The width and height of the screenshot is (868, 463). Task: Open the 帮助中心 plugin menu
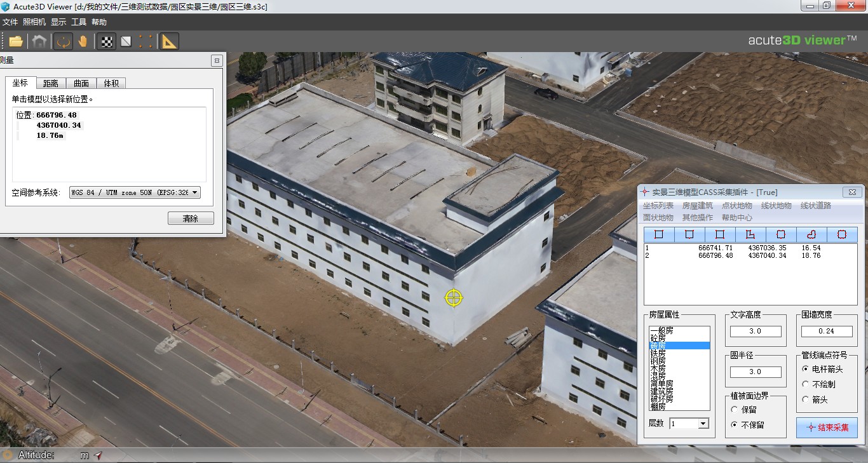[x=737, y=218]
